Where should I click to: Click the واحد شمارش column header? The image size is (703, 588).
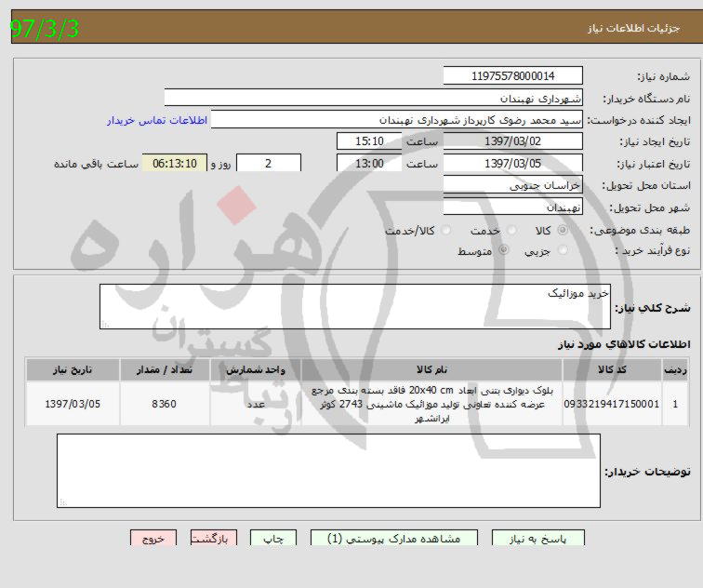coord(256,369)
